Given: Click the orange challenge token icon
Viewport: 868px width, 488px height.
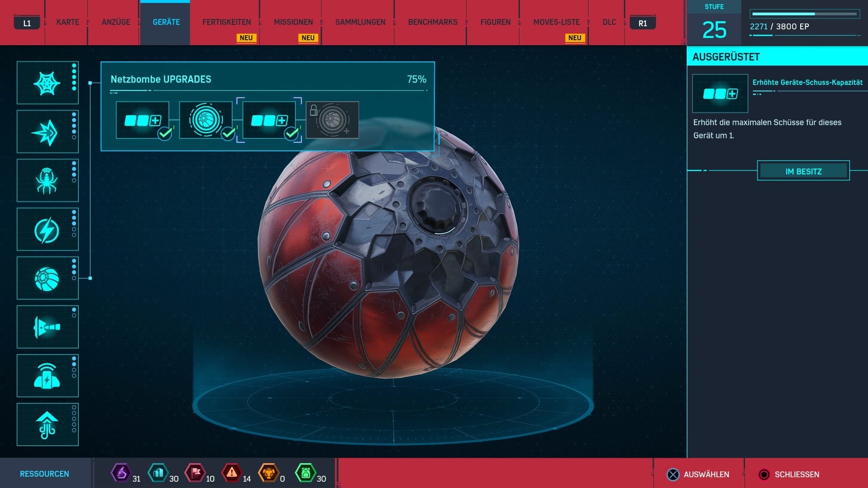Looking at the screenshot, I should click(x=269, y=473).
